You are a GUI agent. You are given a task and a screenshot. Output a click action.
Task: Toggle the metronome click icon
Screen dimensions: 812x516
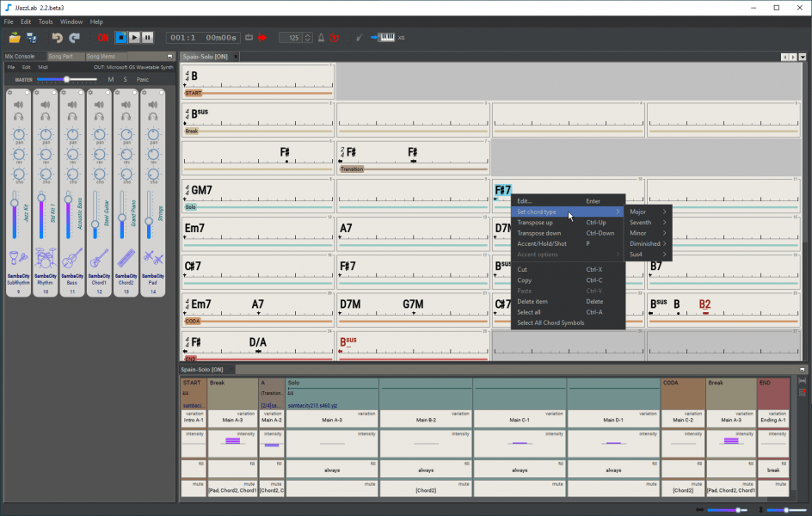(321, 38)
